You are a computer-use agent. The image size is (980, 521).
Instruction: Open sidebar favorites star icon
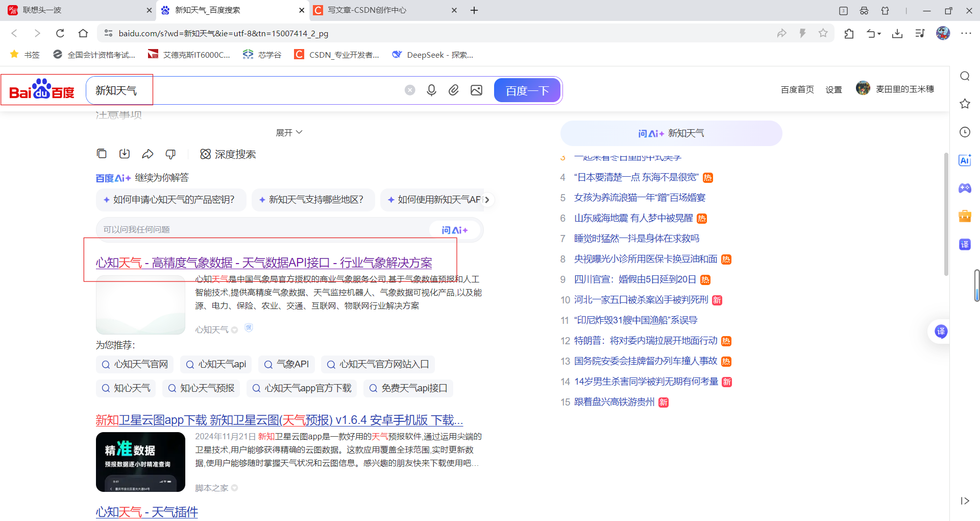pyautogui.click(x=965, y=104)
